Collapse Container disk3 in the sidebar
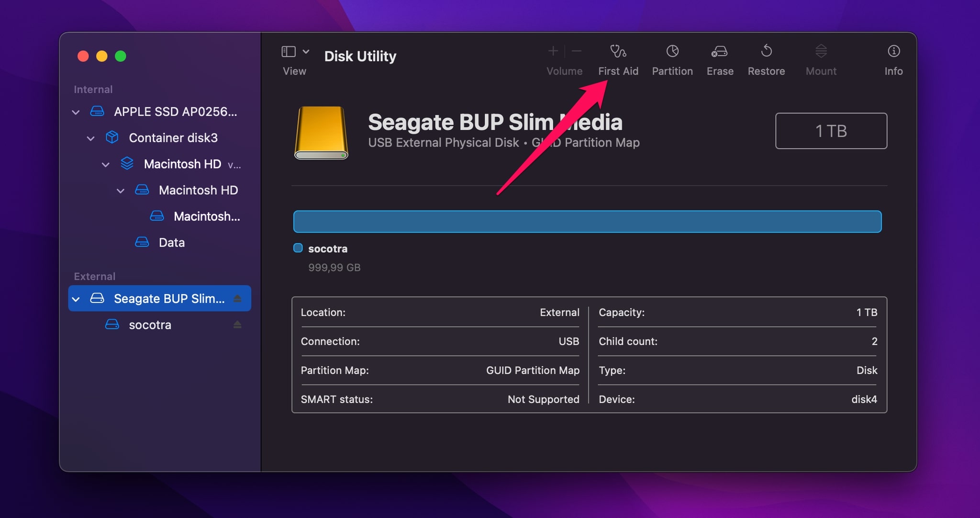 [91, 138]
